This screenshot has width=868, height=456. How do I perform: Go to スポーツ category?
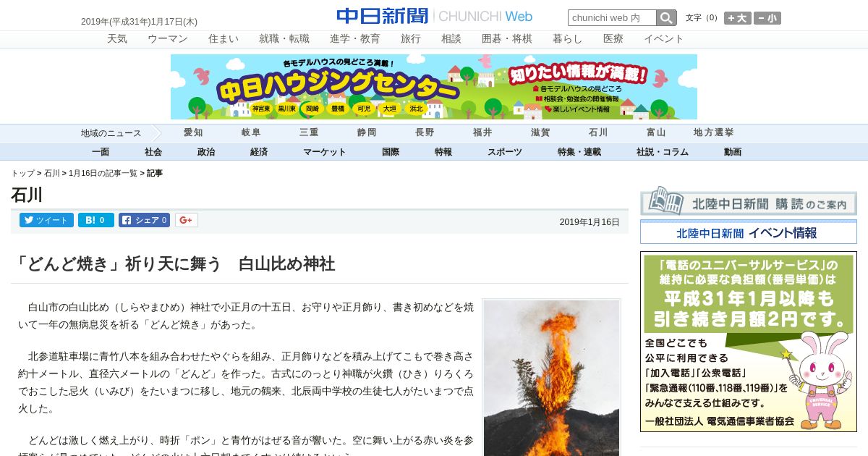point(505,152)
